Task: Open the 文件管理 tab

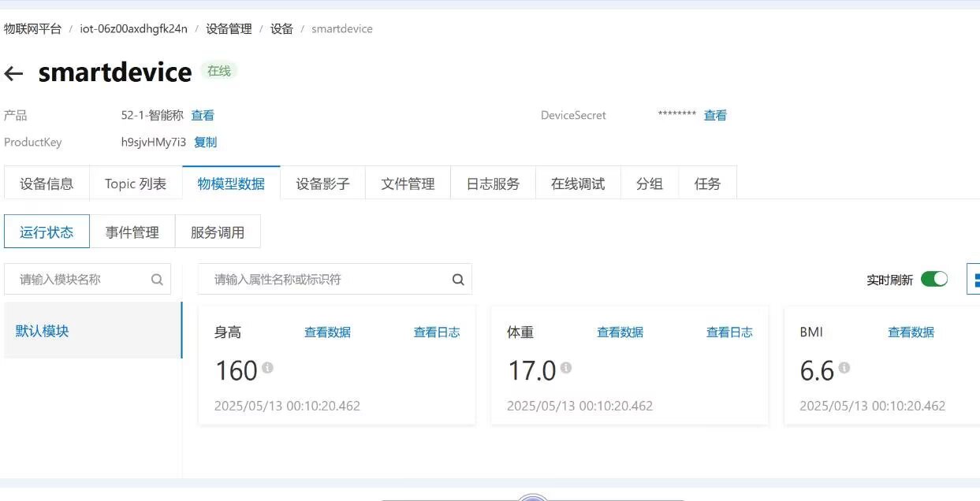Action: (408, 184)
